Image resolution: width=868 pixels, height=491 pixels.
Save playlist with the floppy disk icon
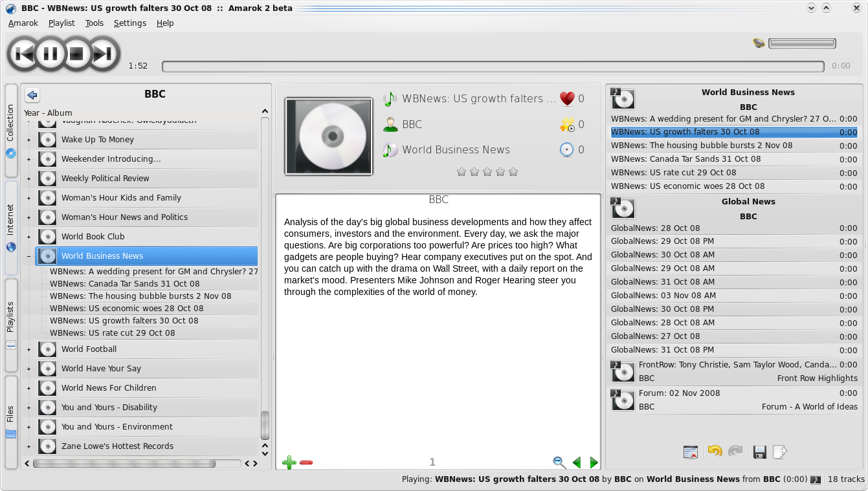pyautogui.click(x=760, y=452)
